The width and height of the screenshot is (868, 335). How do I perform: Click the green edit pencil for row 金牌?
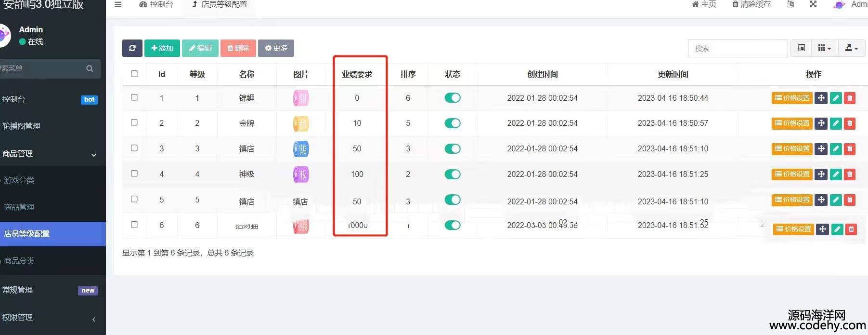coord(836,123)
